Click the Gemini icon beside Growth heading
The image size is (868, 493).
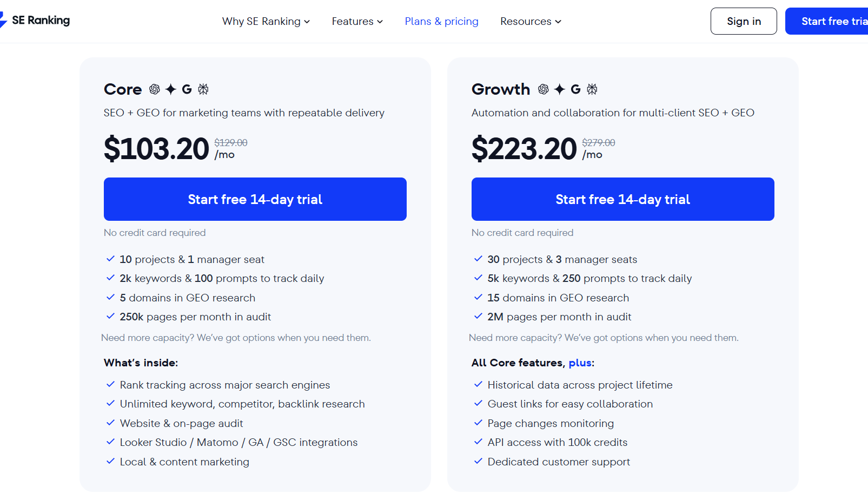tap(559, 89)
